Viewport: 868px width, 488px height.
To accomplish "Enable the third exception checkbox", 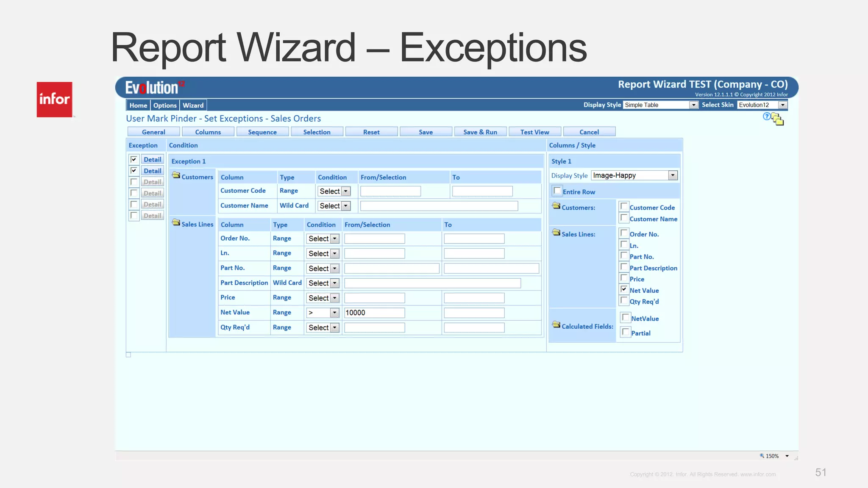I will click(x=134, y=182).
